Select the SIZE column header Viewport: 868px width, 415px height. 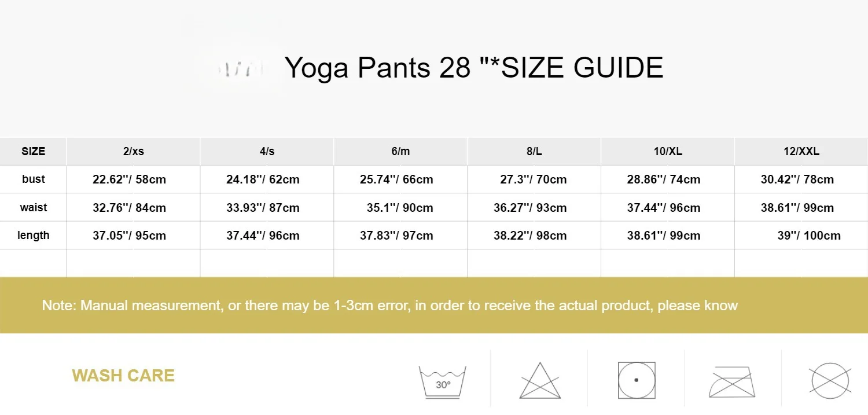coord(34,152)
